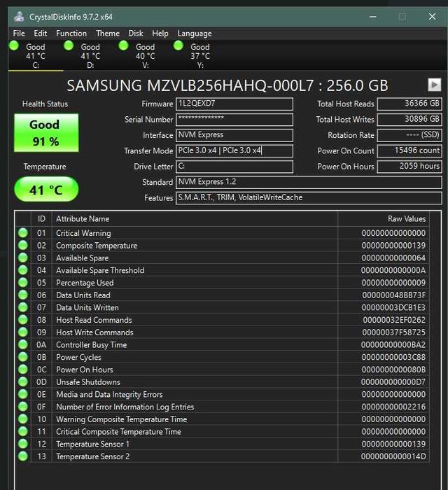The image size is (448, 490).
Task: Click status dot of Power Cycles row
Action: pos(23,357)
